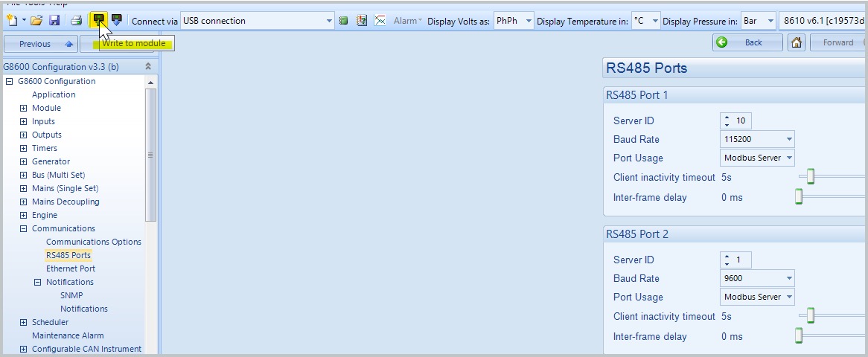Viewport: 868px width, 357px height.
Task: Open RS485 Port 1 Baud Rate dropdown
Action: pyautogui.click(x=788, y=139)
